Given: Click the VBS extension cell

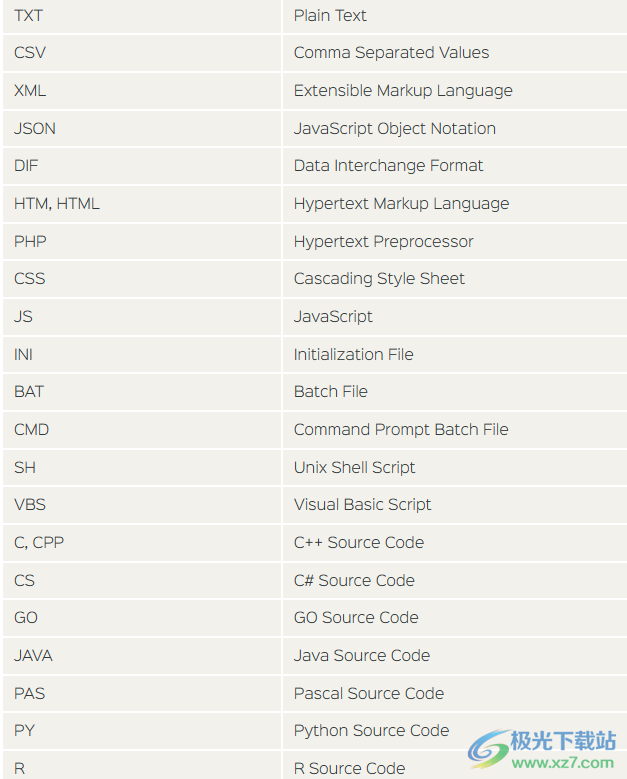Looking at the screenshot, I should [142, 505].
